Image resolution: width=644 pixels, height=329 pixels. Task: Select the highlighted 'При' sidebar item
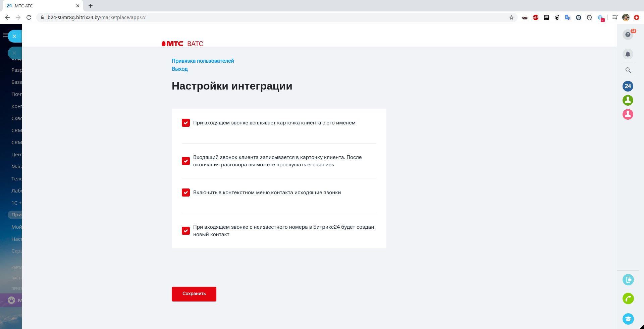(15, 215)
